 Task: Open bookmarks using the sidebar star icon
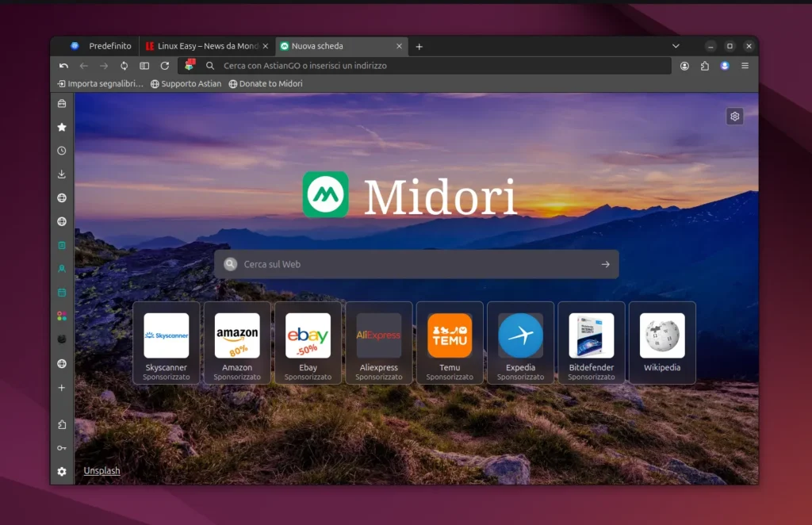coord(62,127)
